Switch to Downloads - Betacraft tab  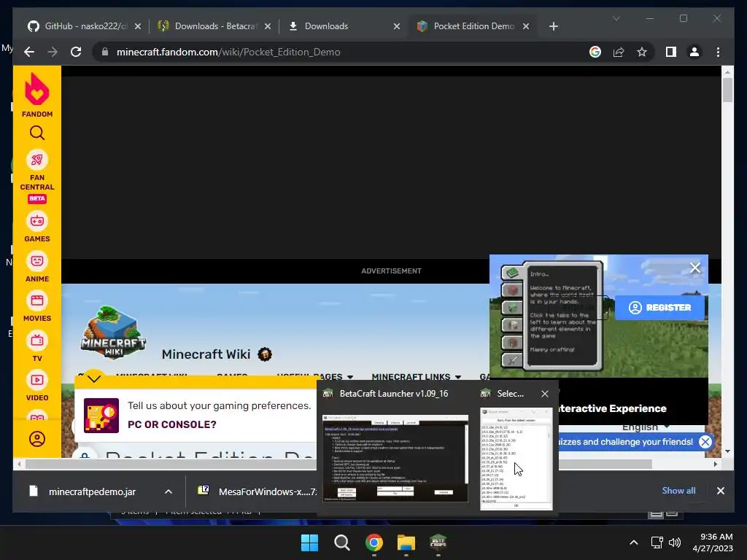coord(214,26)
